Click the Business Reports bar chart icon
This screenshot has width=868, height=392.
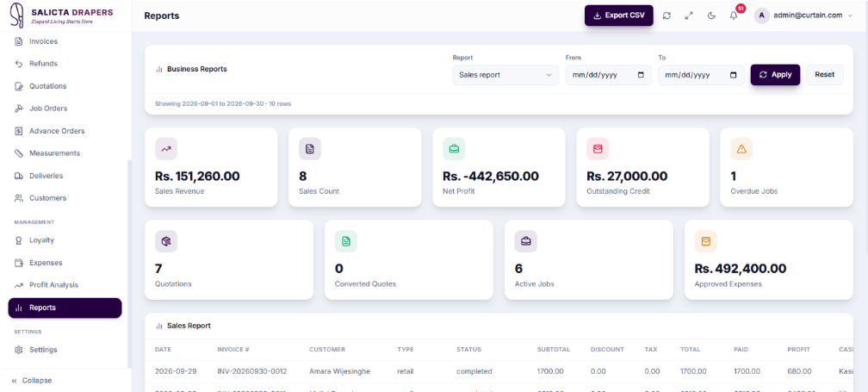158,70
